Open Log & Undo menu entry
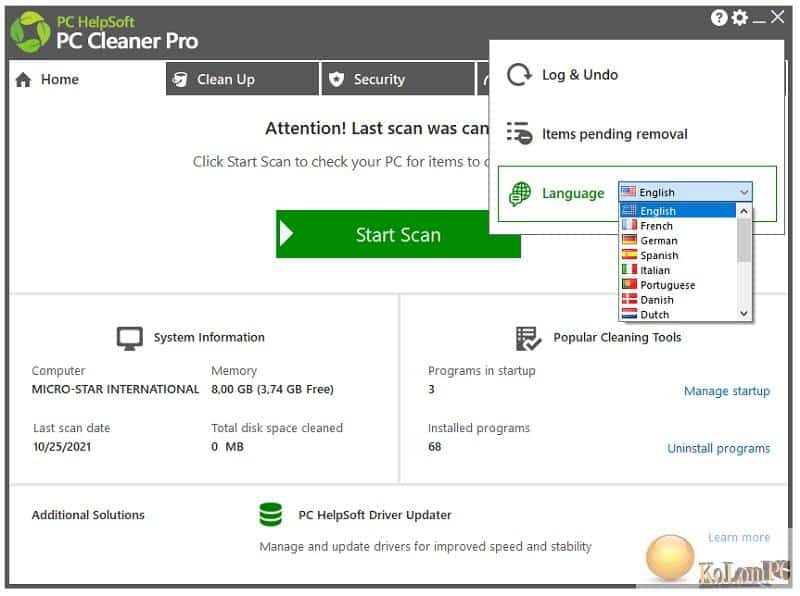The height and width of the screenshot is (596, 800). click(580, 75)
